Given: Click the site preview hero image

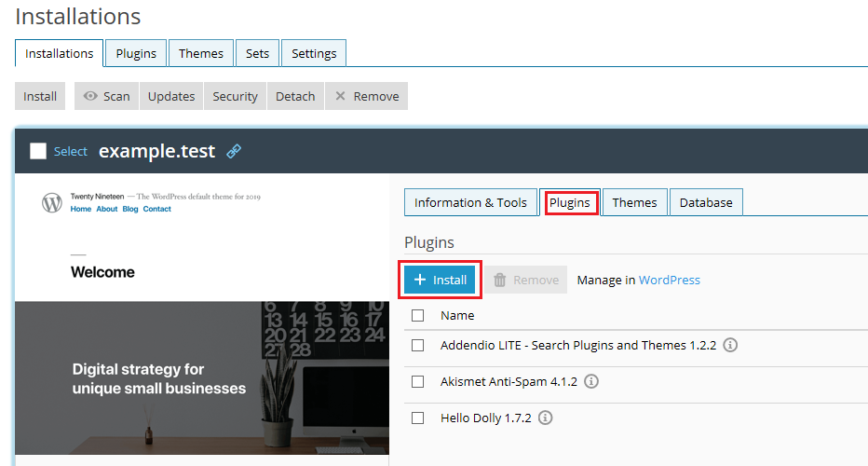Looking at the screenshot, I should pos(201,377).
